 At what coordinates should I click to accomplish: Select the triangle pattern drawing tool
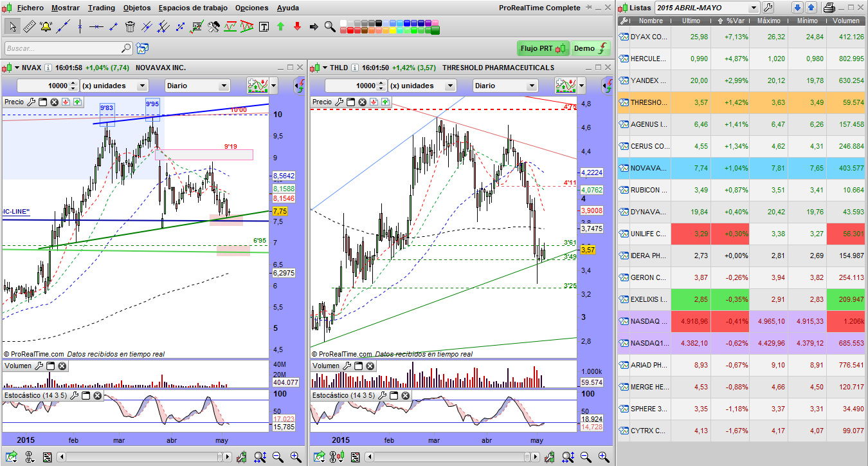[247, 27]
